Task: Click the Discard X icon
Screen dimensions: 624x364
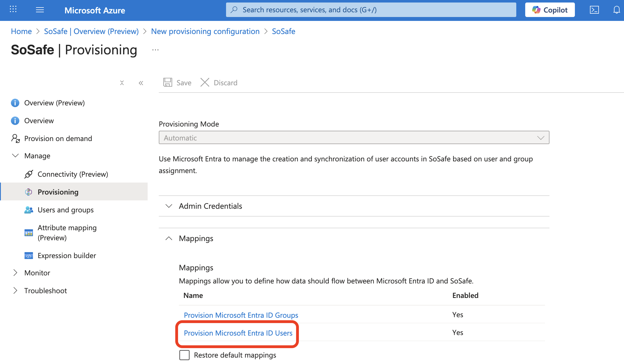Action: click(x=205, y=82)
